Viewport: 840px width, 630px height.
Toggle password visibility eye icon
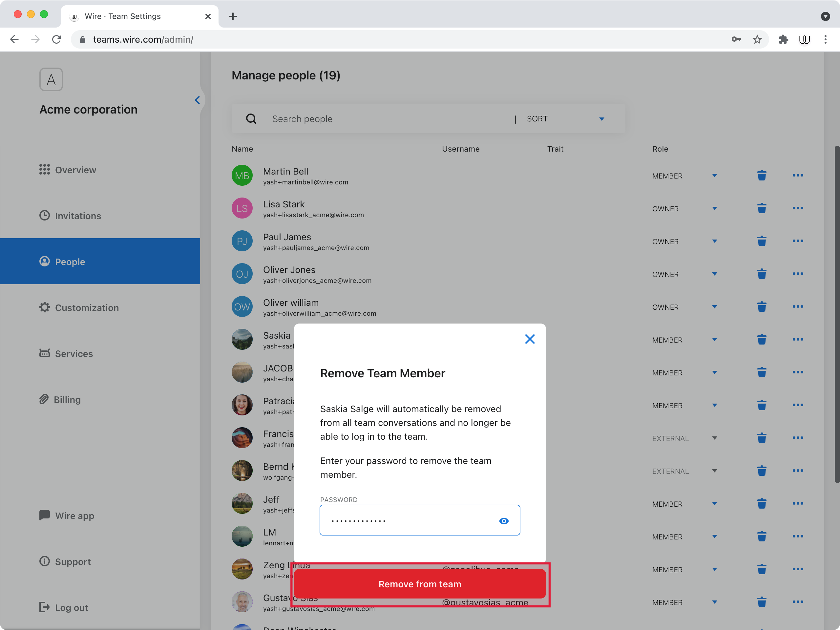tap(504, 521)
